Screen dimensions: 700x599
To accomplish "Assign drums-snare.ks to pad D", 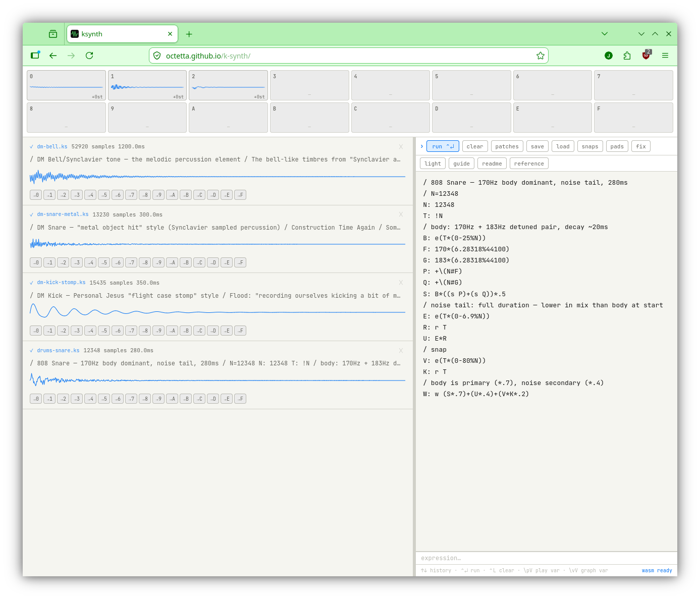I will pos(213,399).
